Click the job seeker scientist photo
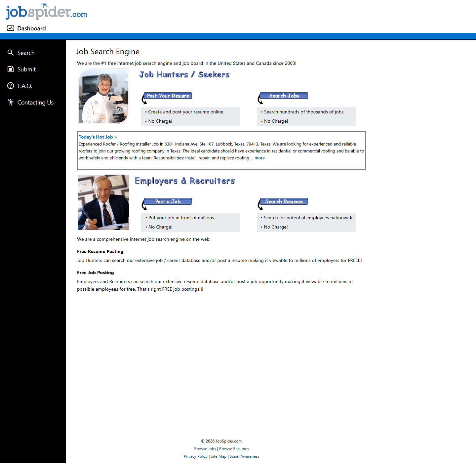This screenshot has height=463, width=476. 103,96
